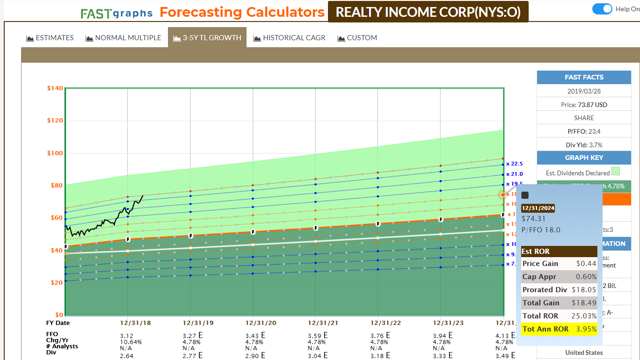The image size is (640, 360).
Task: Click the highlighted 12/31/2024 data point on chart
Action: [x=502, y=195]
